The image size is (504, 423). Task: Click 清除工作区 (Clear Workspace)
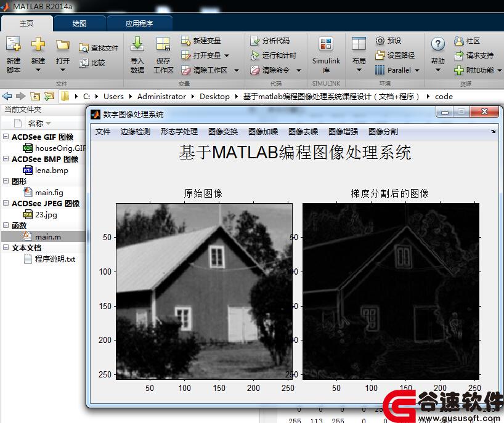coord(204,70)
